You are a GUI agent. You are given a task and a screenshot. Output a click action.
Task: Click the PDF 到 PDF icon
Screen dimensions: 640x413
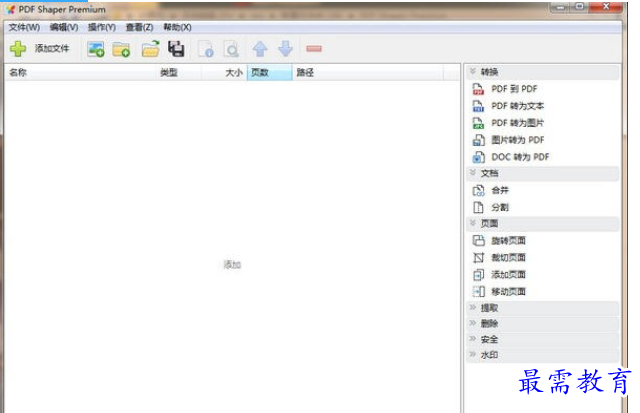coord(478,89)
